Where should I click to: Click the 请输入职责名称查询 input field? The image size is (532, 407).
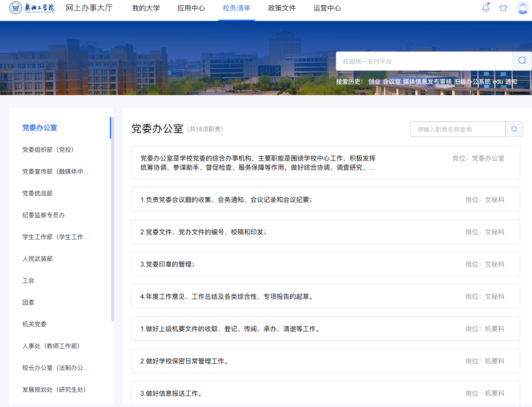[457, 130]
